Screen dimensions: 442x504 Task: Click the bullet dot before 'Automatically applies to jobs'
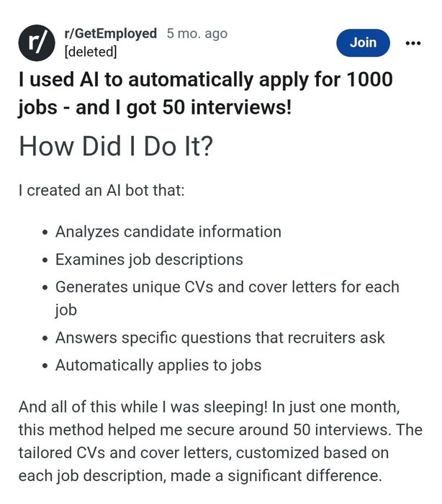[x=46, y=366]
